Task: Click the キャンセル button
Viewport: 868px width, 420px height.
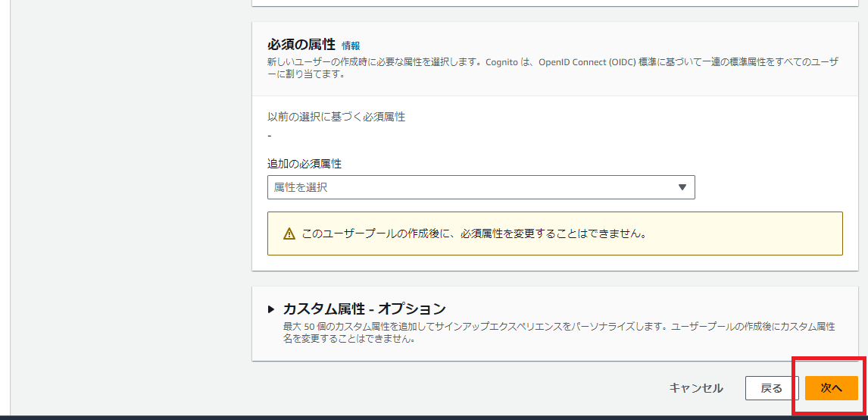Action: (x=696, y=388)
